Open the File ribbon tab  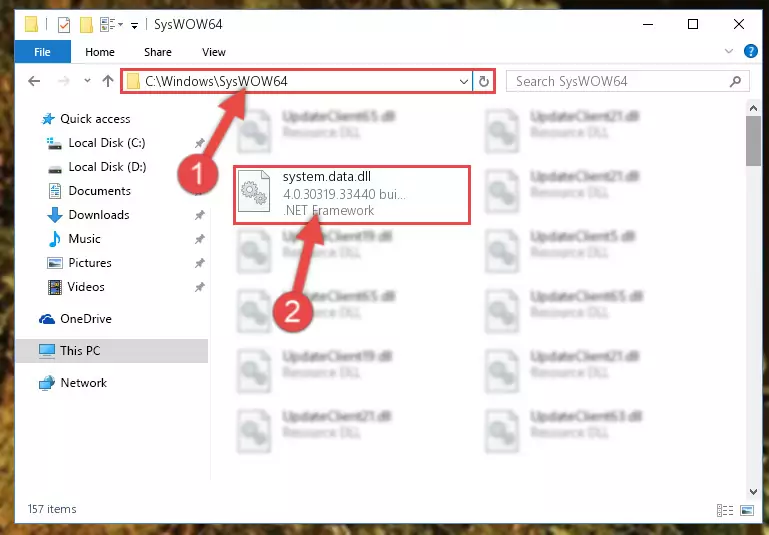coord(43,52)
